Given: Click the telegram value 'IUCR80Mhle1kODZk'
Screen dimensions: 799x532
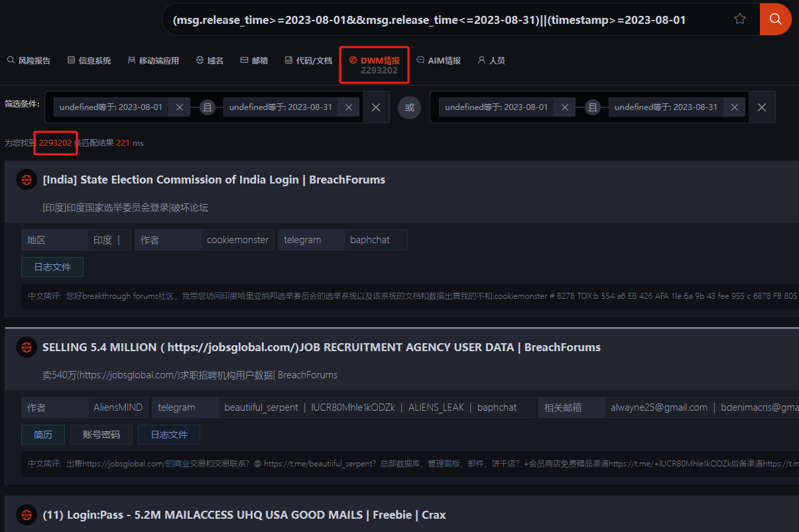Looking at the screenshot, I should click(x=353, y=407).
